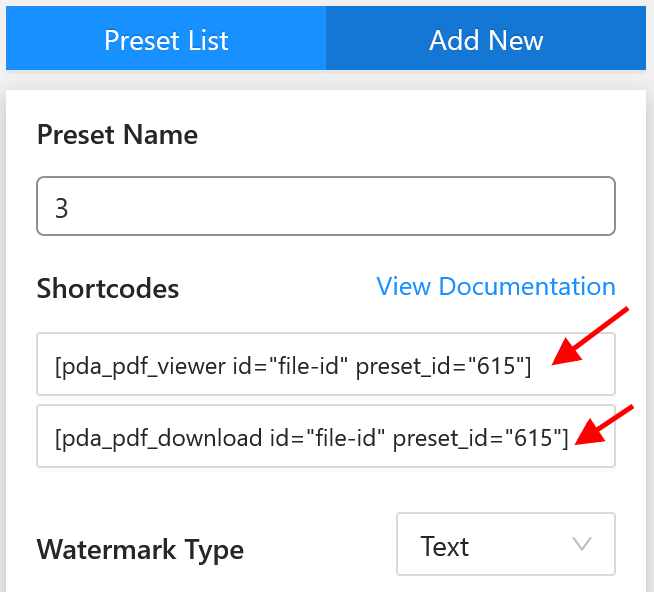Click id="file-id" in the download shortcode
Image resolution: width=654 pixels, height=592 pixels.
click(x=327, y=438)
